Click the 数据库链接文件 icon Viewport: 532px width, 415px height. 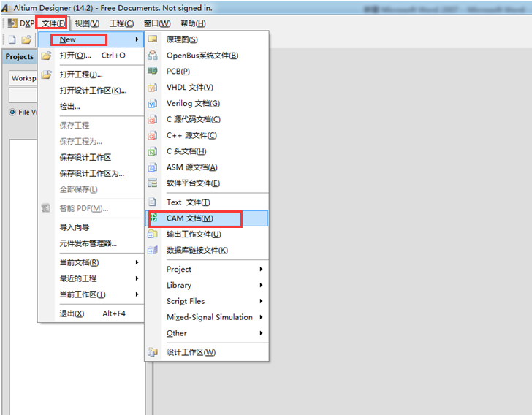coord(153,250)
